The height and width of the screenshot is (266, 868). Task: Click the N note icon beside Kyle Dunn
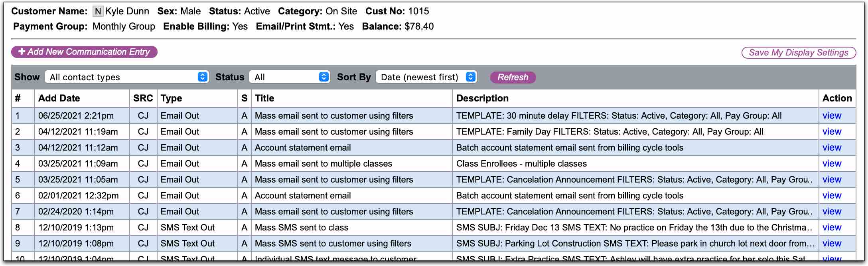(x=98, y=11)
